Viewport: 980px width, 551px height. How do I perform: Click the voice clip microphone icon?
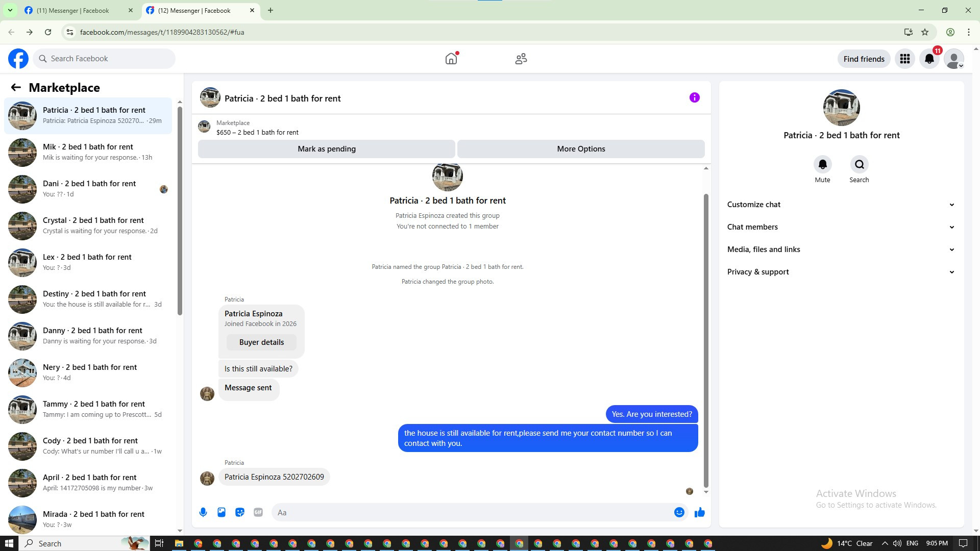(x=203, y=512)
